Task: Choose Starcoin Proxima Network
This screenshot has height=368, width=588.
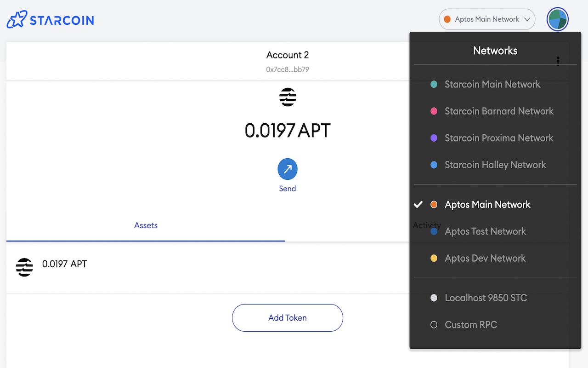Action: point(499,138)
